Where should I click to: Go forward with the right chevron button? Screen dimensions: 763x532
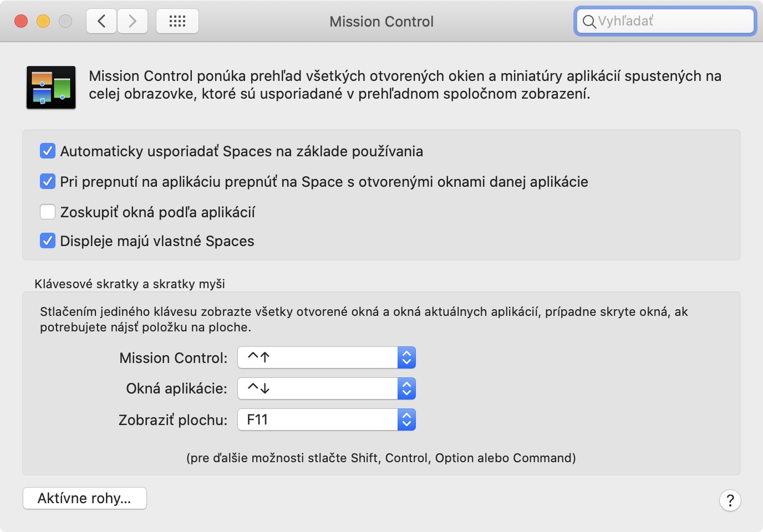133,21
